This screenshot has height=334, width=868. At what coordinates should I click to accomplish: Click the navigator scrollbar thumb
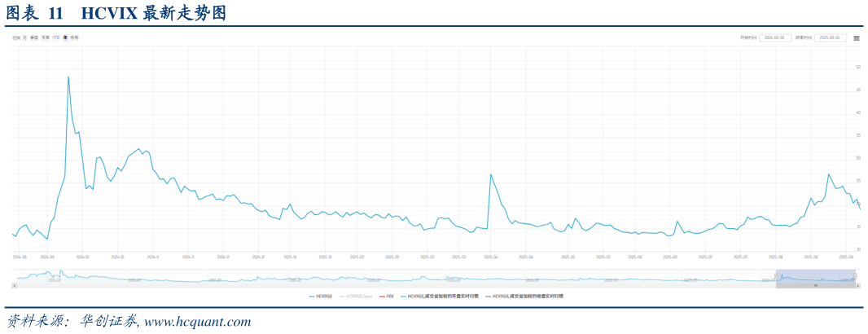point(815,286)
